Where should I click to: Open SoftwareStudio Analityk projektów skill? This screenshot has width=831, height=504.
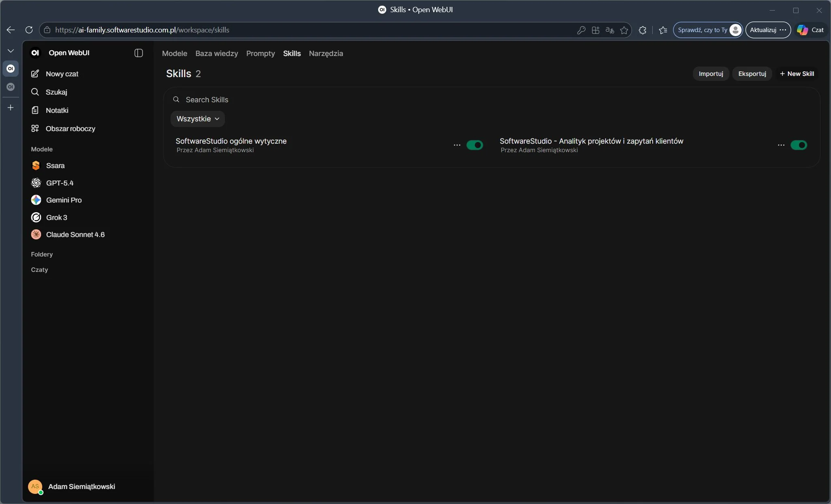[591, 141]
